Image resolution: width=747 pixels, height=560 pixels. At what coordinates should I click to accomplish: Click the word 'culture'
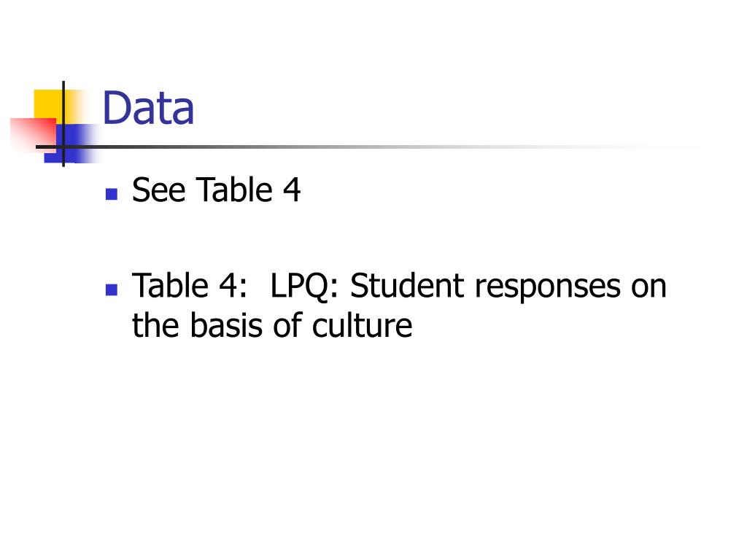coord(362,325)
